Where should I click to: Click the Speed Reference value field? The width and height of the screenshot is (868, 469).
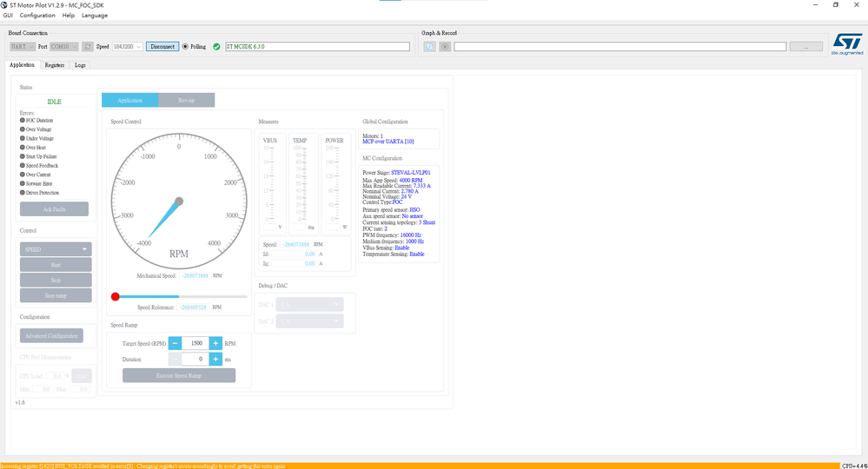pos(193,307)
